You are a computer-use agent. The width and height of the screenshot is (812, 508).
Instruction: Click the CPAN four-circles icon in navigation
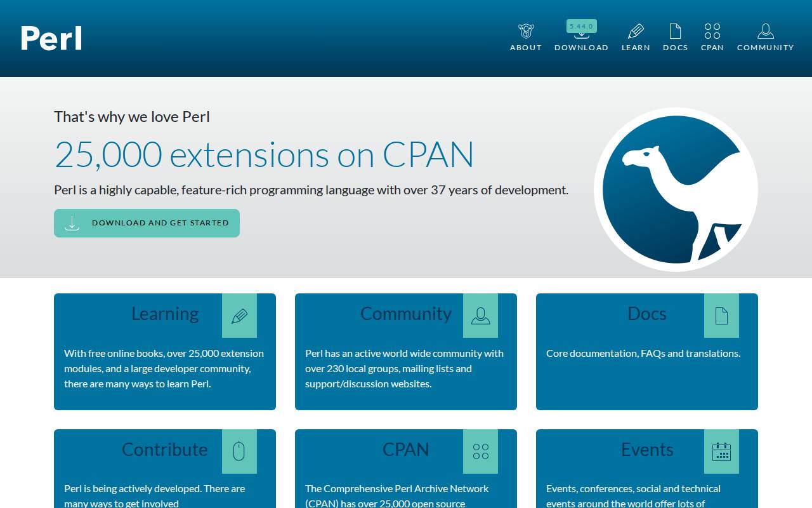[x=712, y=31]
